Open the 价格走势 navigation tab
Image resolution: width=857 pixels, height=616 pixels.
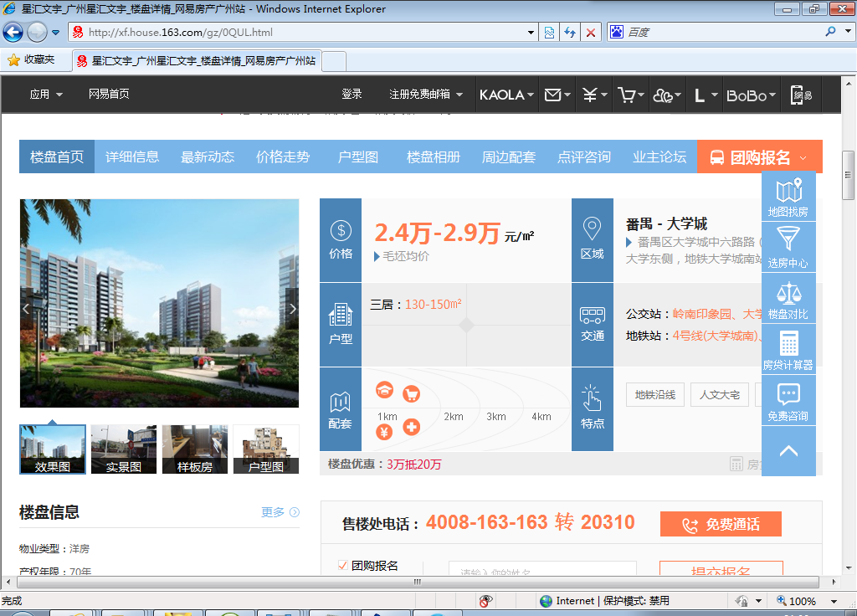coord(283,157)
